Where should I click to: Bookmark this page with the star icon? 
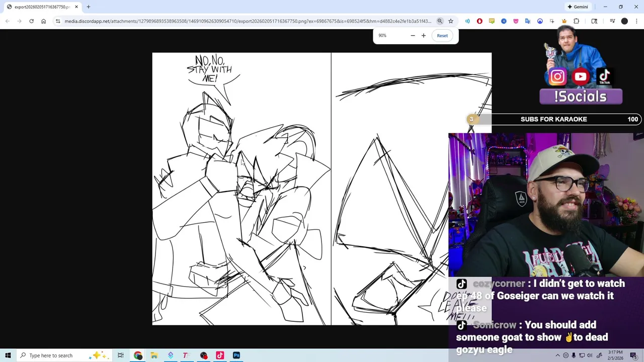(451, 21)
